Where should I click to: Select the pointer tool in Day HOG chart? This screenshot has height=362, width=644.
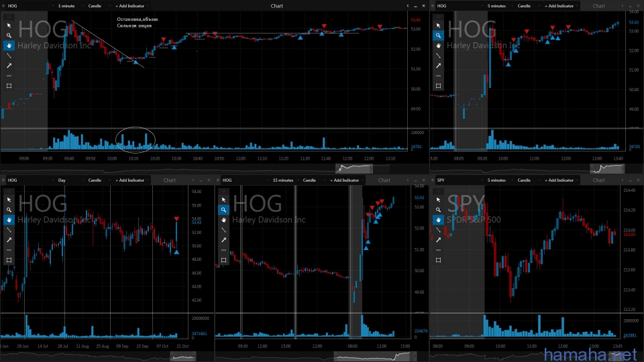click(x=9, y=200)
